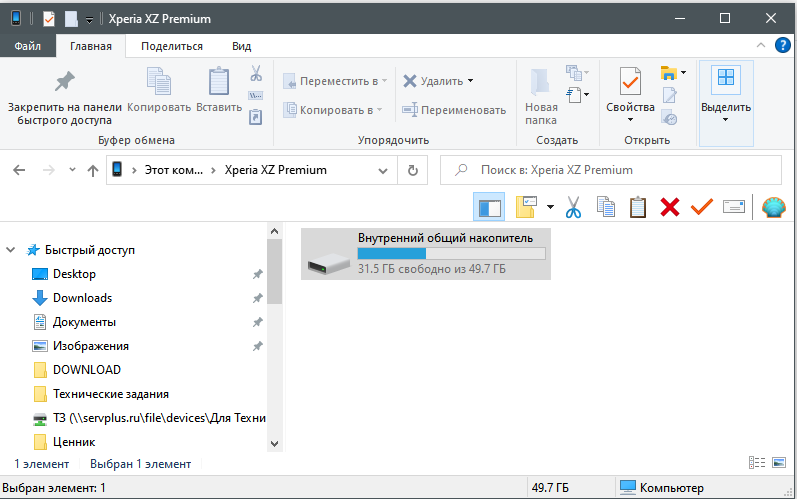Click the Help question mark icon
797x499 pixels.
[782, 45]
